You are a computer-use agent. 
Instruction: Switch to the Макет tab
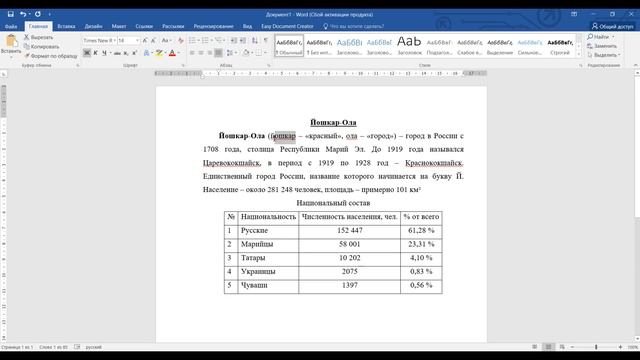[x=119, y=26]
